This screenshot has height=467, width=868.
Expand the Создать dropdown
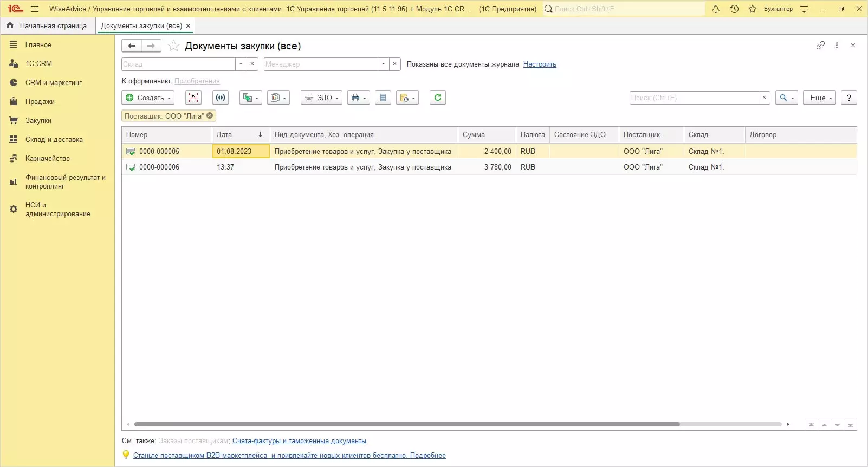(x=148, y=98)
